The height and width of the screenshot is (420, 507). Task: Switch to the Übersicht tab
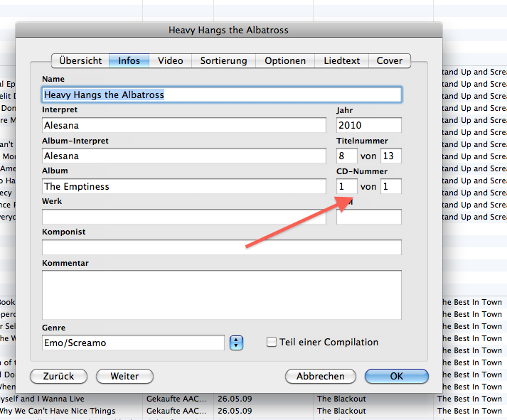(x=80, y=60)
